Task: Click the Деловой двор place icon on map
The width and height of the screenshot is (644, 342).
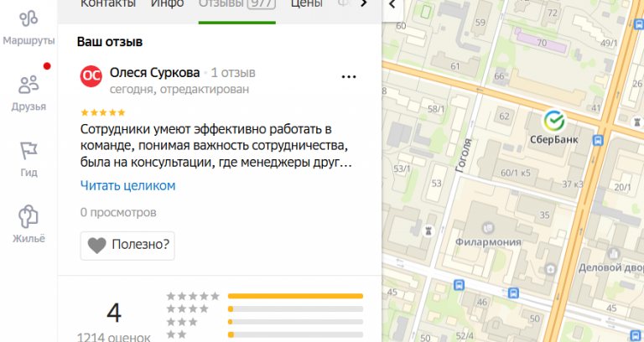Action: pos(615,253)
